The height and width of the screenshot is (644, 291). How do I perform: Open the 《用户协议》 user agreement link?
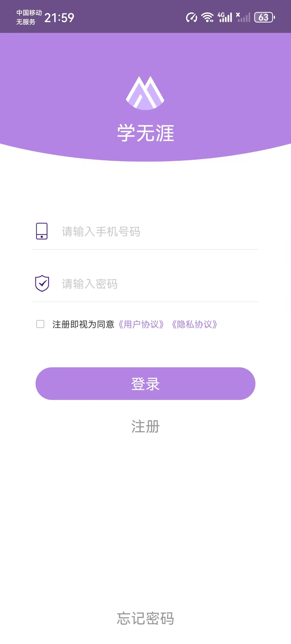(141, 324)
